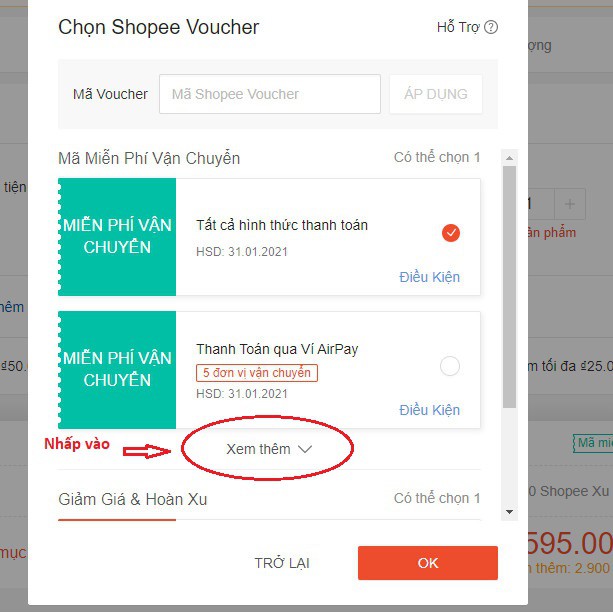This screenshot has height=613, width=613.
Task: Click the scrollbar up arrow in voucher list
Action: coord(509,158)
